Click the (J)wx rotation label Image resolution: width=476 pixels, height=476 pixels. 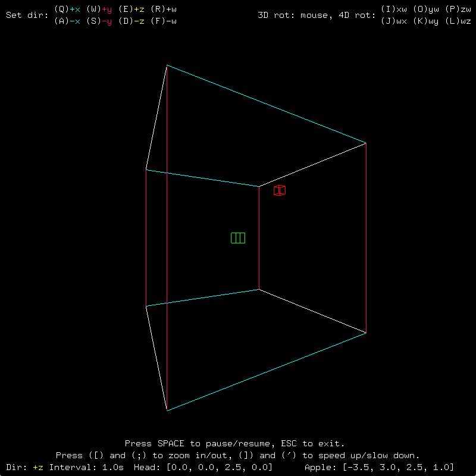tap(394, 21)
